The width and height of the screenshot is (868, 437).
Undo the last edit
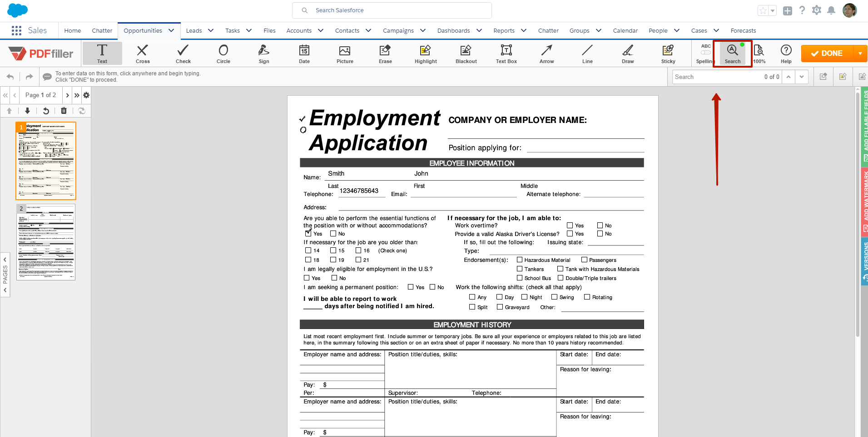tap(10, 77)
